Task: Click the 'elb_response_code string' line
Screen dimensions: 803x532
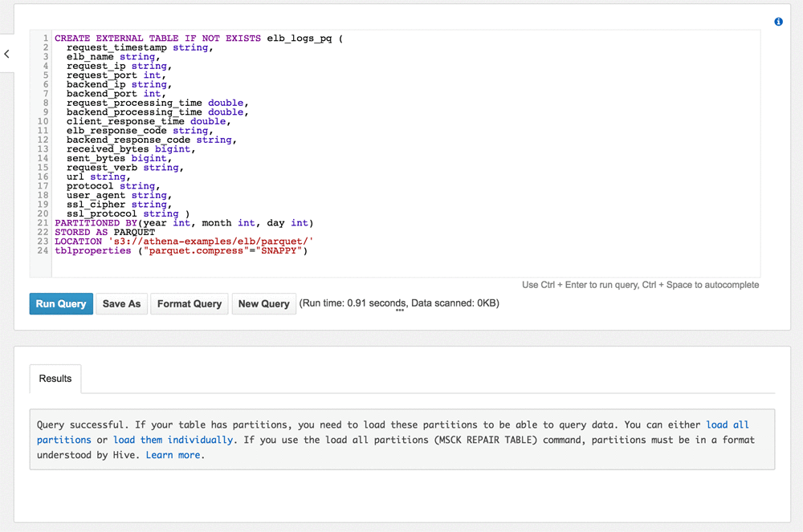Action: click(139, 131)
